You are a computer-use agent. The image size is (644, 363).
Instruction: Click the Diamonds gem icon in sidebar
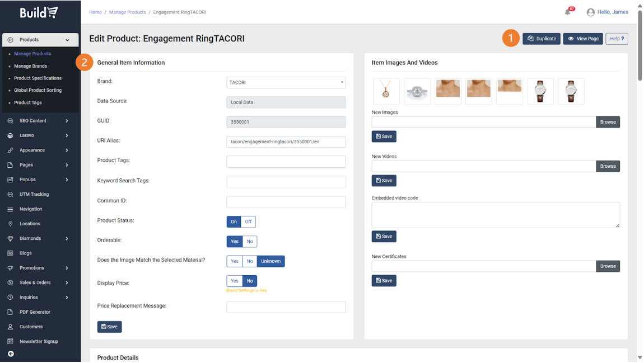click(10, 238)
